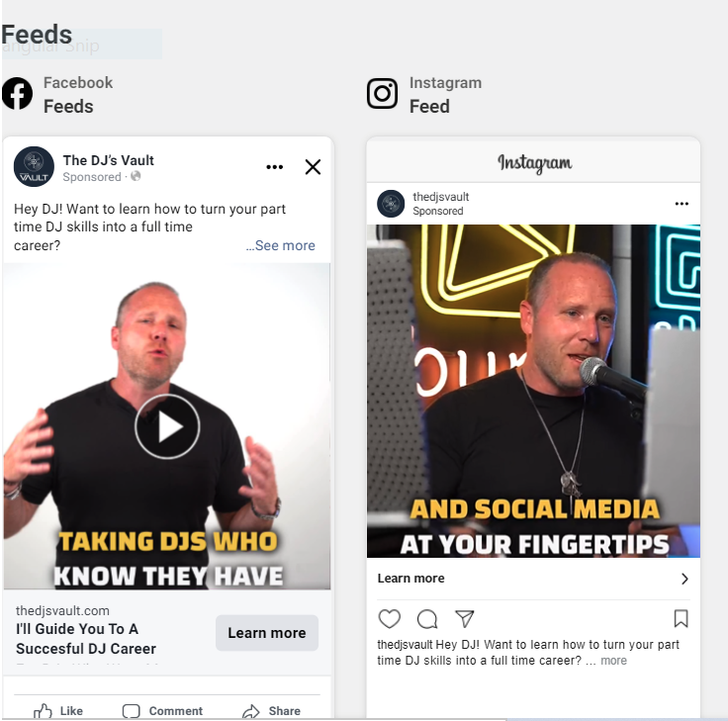Screen dimensions: 728x721
Task: Expand Instagram caption with more link
Action: pyautogui.click(x=613, y=661)
